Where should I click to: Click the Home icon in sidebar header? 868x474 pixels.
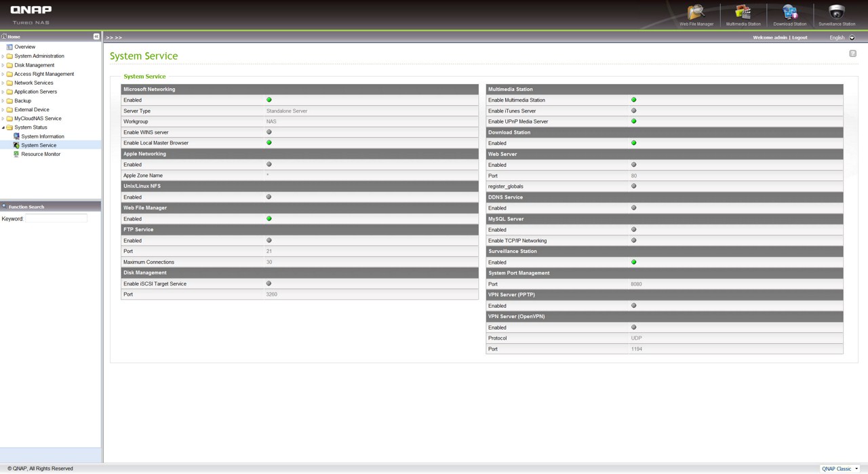pos(4,37)
